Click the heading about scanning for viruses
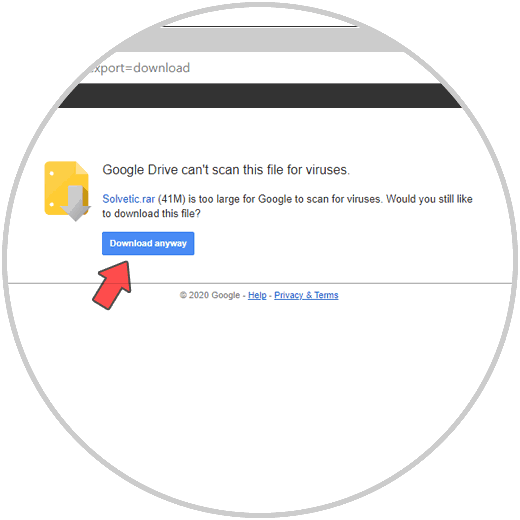 coord(226,170)
